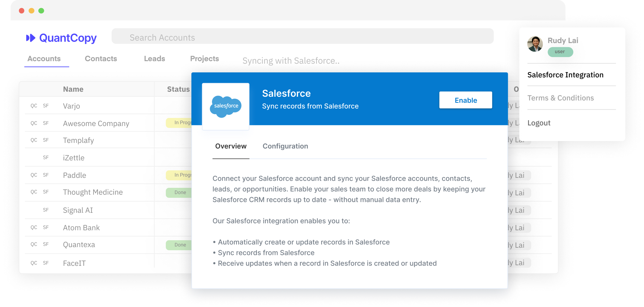Screen dimensions: 644x307
Task: Click Done status for Quantexa
Action: pos(179,245)
